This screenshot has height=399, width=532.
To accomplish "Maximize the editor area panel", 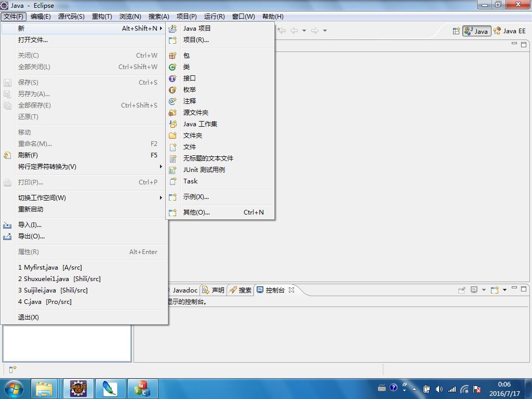I will (x=524, y=45).
